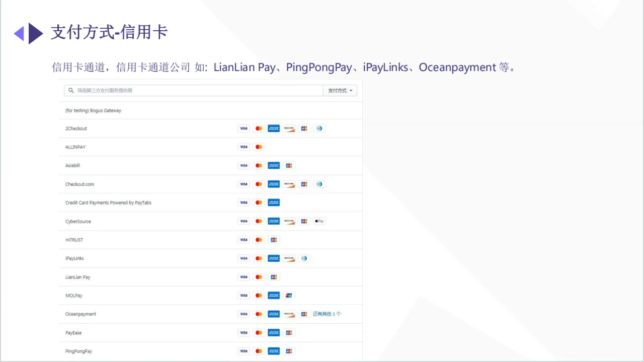Click the 信用卡通道 description sentence
Image resolution: width=644 pixels, height=362 pixels.
284,67
